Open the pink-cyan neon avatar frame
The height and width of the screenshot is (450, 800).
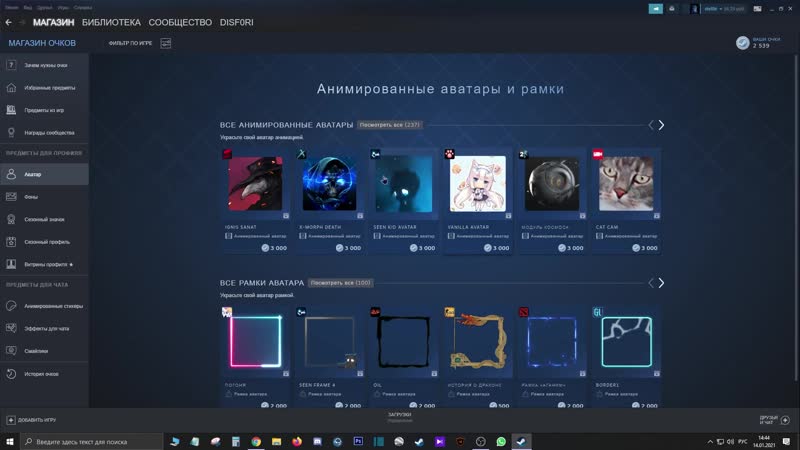[255, 342]
